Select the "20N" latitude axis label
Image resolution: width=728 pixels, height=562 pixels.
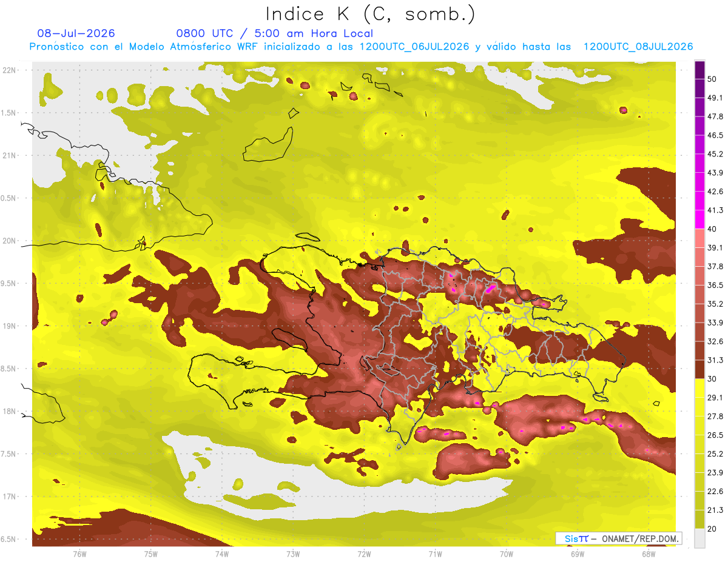click(x=10, y=241)
